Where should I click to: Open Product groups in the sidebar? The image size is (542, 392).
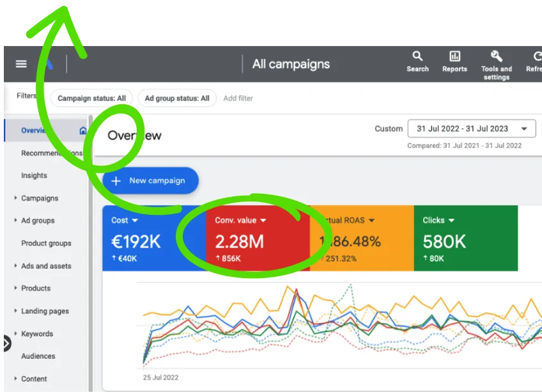point(46,244)
